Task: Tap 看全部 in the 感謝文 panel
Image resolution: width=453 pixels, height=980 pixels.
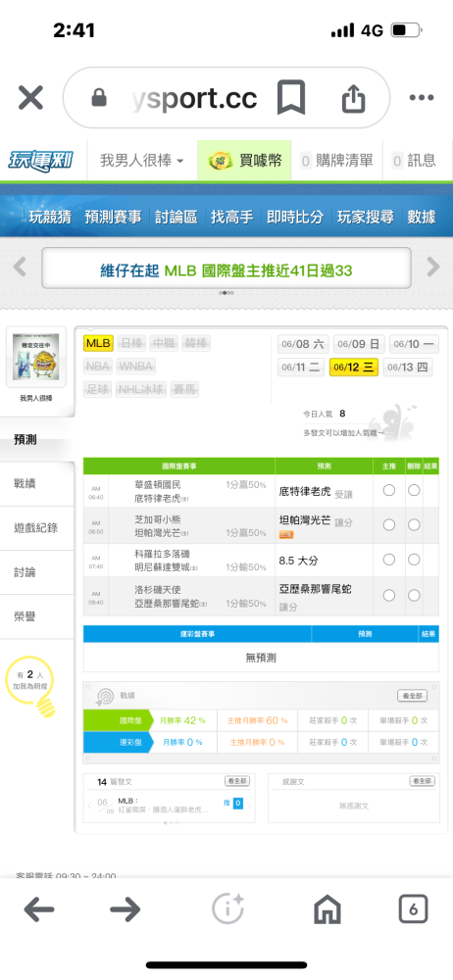Action: tap(423, 781)
